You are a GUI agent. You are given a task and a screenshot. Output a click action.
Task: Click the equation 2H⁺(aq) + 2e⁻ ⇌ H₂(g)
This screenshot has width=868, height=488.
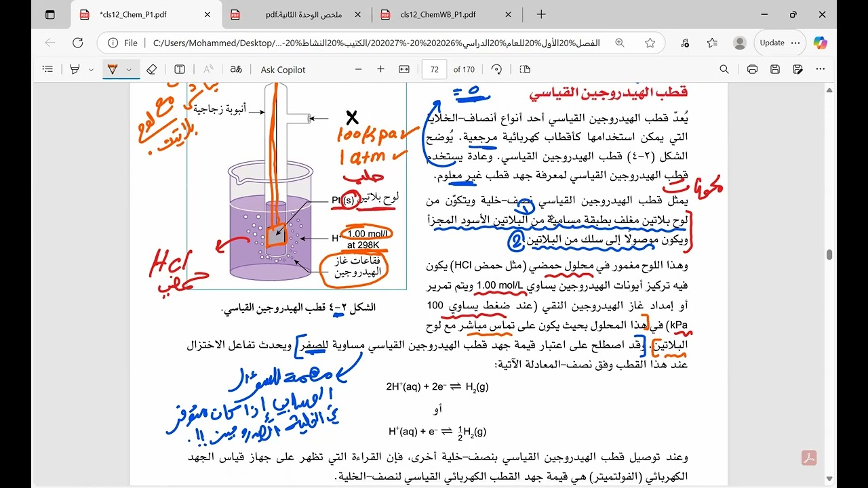click(437, 386)
